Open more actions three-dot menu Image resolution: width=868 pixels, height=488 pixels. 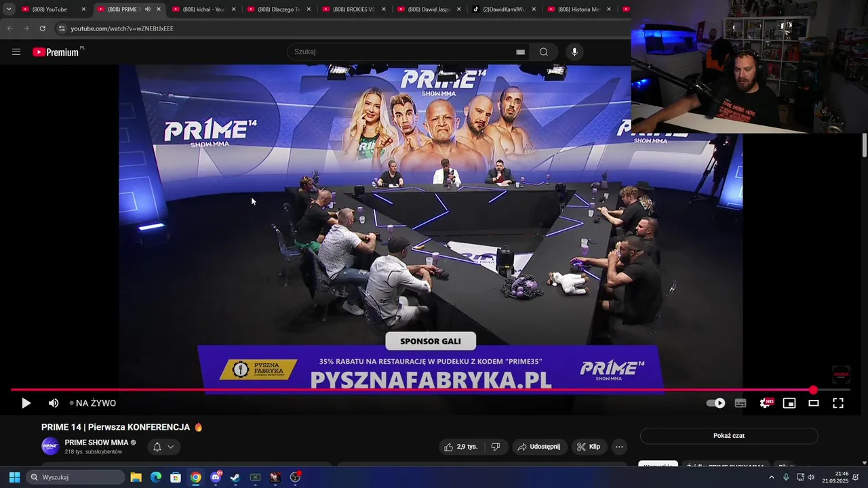619,447
